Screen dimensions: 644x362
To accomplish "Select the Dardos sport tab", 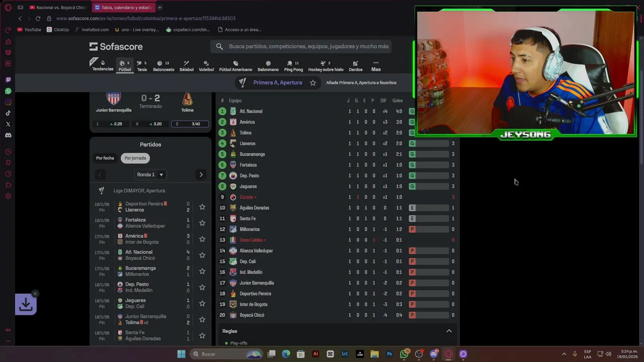I will pos(356,66).
